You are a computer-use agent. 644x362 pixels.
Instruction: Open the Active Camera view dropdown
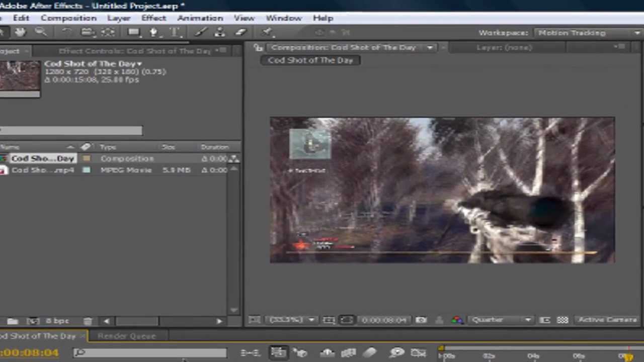tap(608, 320)
